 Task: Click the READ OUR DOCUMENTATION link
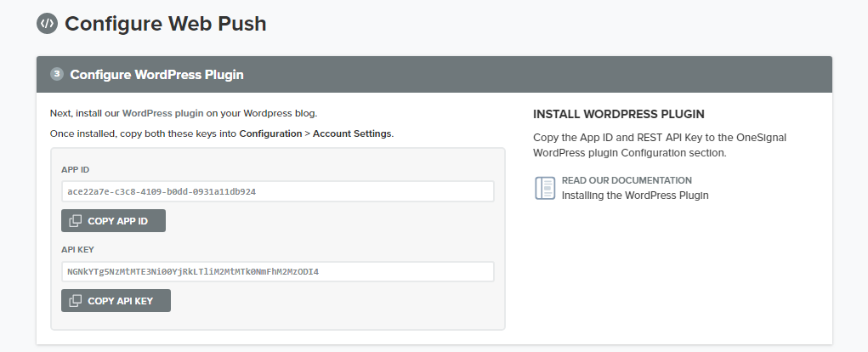click(x=627, y=180)
